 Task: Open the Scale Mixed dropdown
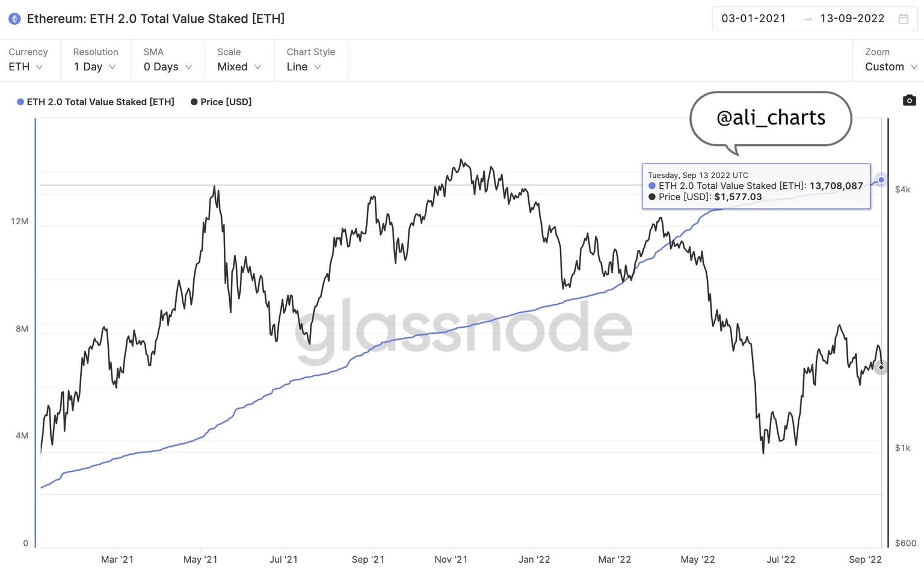tap(239, 67)
